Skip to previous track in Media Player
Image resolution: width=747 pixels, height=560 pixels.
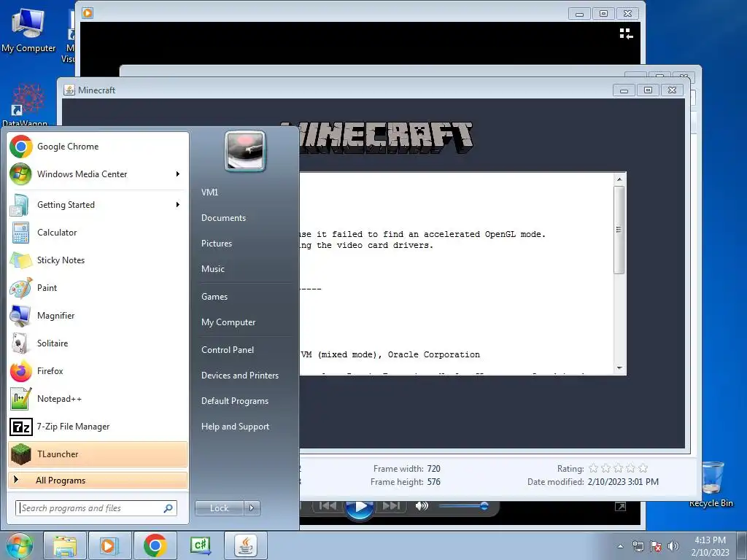tap(328, 506)
